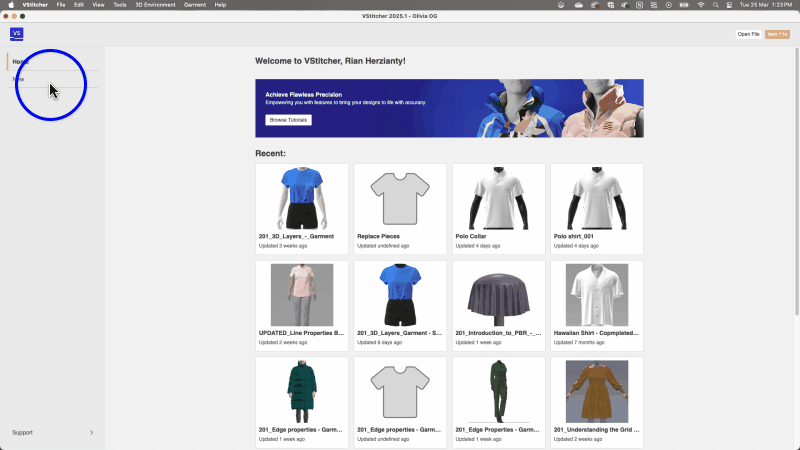Click the 'Achieve Flawless Precision' banner title
This screenshot has height=450, width=800.
click(304, 94)
